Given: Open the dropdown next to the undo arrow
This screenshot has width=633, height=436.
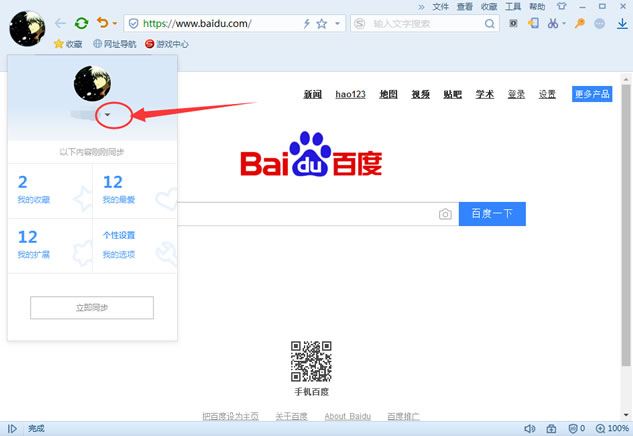Looking at the screenshot, I should pyautogui.click(x=115, y=24).
